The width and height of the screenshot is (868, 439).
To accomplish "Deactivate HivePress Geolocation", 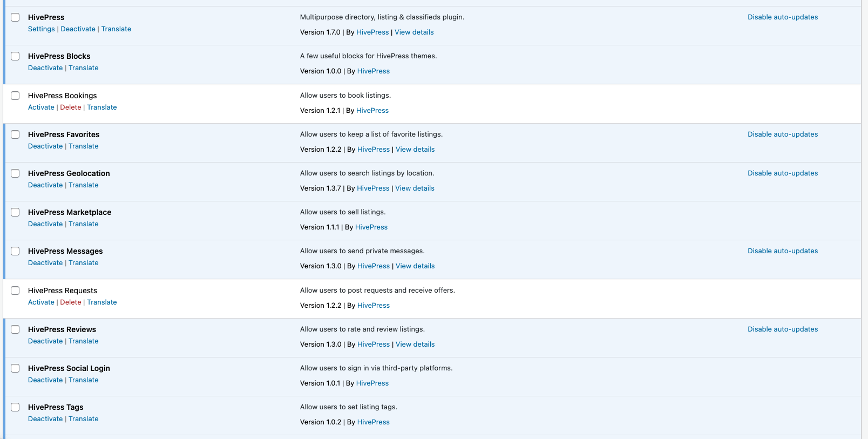I will point(45,185).
